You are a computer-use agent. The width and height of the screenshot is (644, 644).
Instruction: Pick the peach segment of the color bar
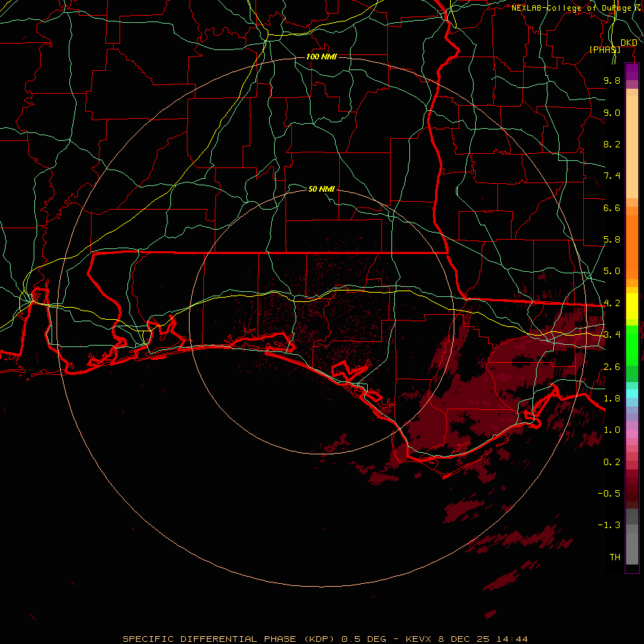[632, 147]
